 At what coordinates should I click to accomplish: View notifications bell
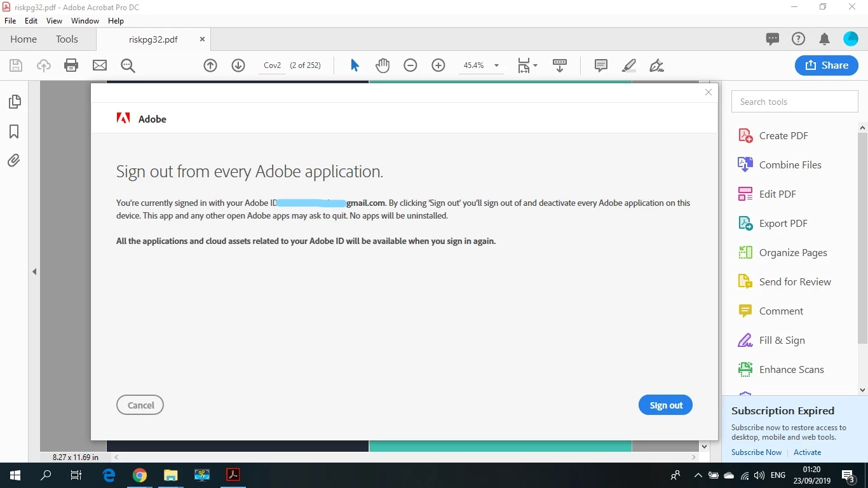click(825, 39)
